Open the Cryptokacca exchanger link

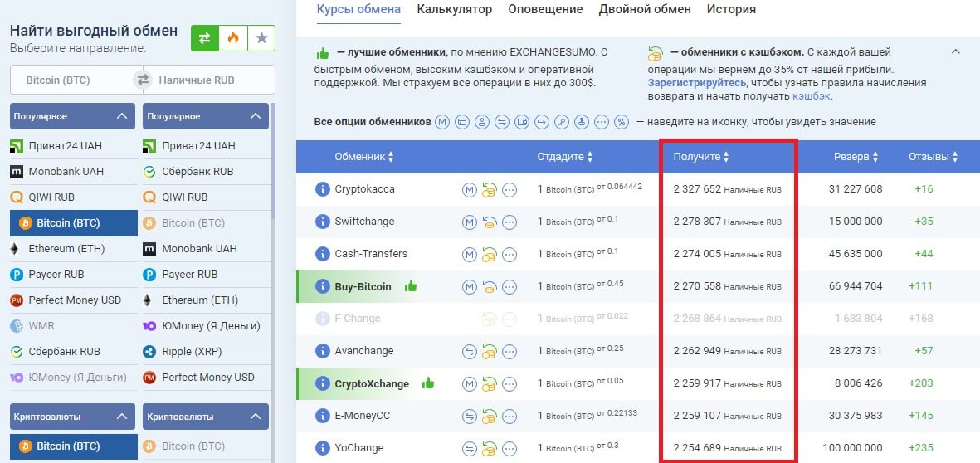pos(364,189)
